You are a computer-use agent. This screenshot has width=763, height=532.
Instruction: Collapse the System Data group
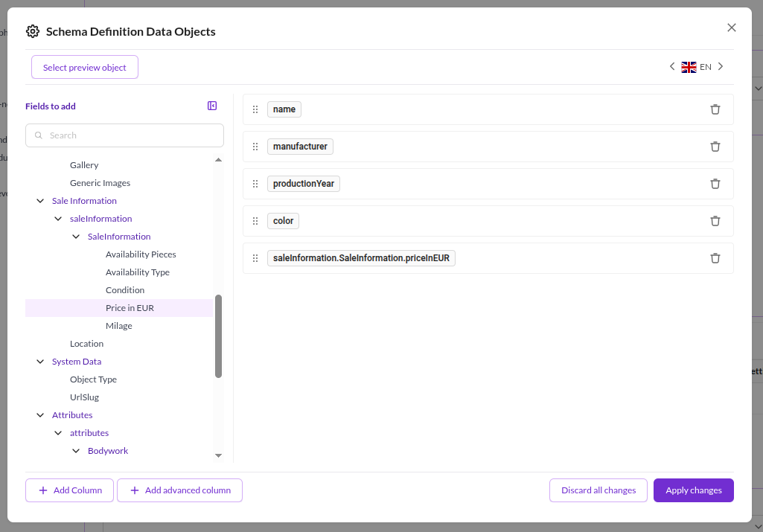point(40,362)
